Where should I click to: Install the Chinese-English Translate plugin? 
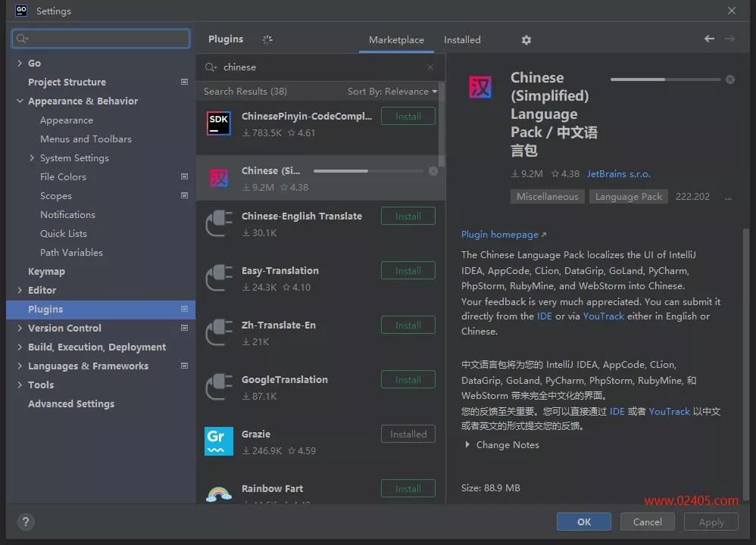tap(408, 216)
